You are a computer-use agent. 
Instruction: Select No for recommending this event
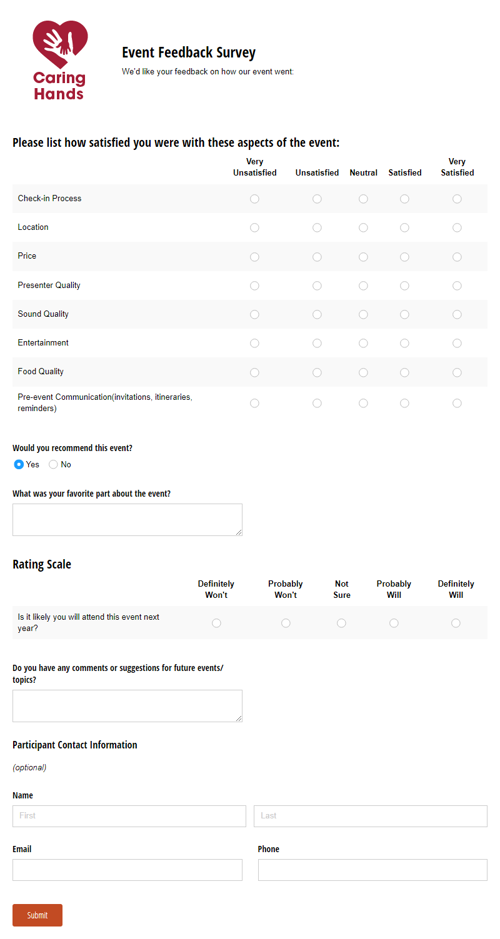53,464
